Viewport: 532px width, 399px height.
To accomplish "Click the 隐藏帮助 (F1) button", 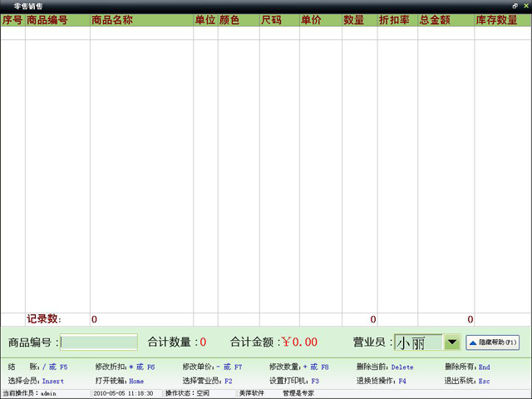I will [x=494, y=342].
